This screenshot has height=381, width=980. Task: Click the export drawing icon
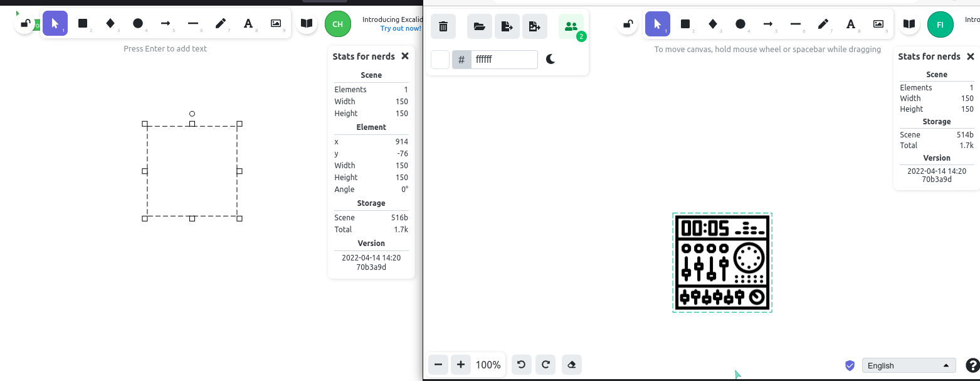(507, 26)
